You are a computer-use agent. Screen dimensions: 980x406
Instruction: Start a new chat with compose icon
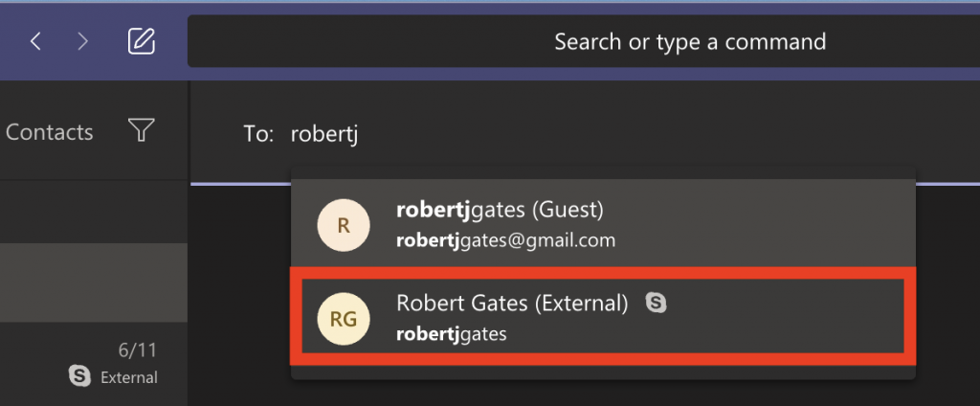[x=142, y=41]
